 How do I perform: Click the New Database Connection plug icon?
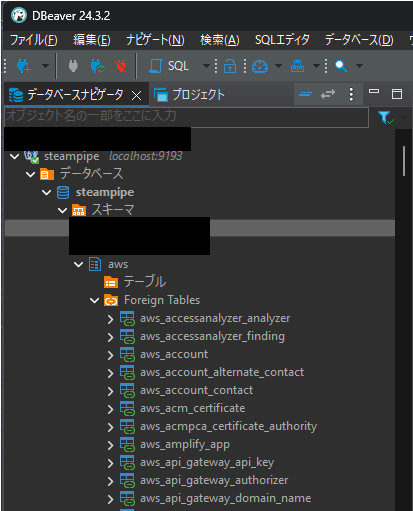click(x=24, y=66)
